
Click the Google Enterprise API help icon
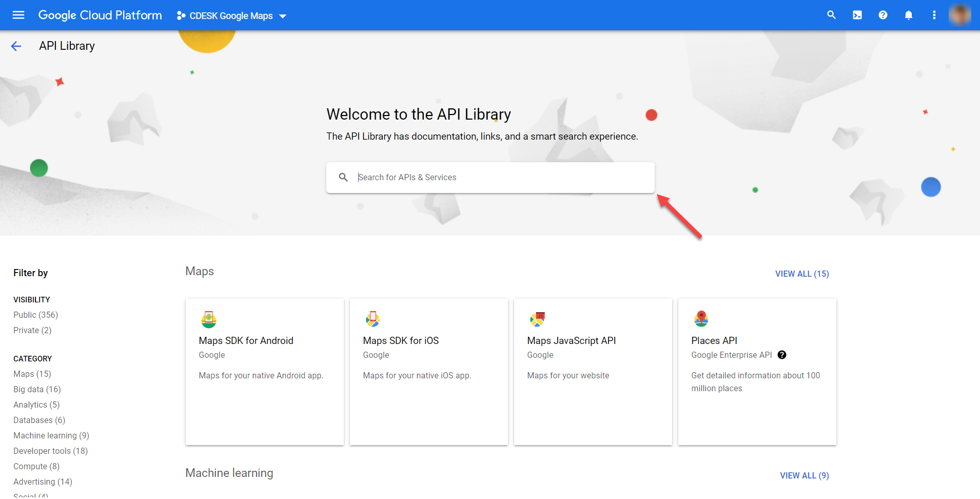[782, 355]
